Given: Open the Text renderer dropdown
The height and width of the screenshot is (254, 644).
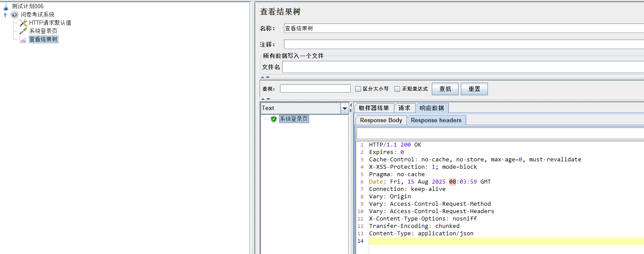Looking at the screenshot, I should (x=345, y=108).
